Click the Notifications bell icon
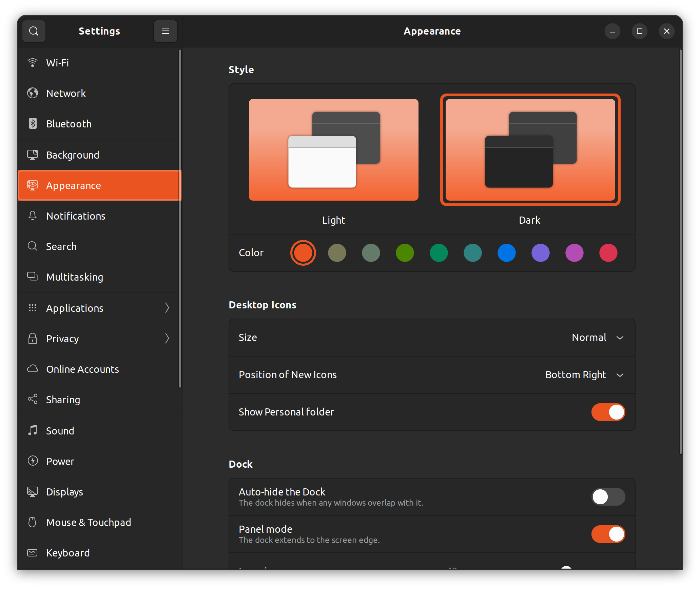Viewport: 700px width, 589px height. click(33, 216)
